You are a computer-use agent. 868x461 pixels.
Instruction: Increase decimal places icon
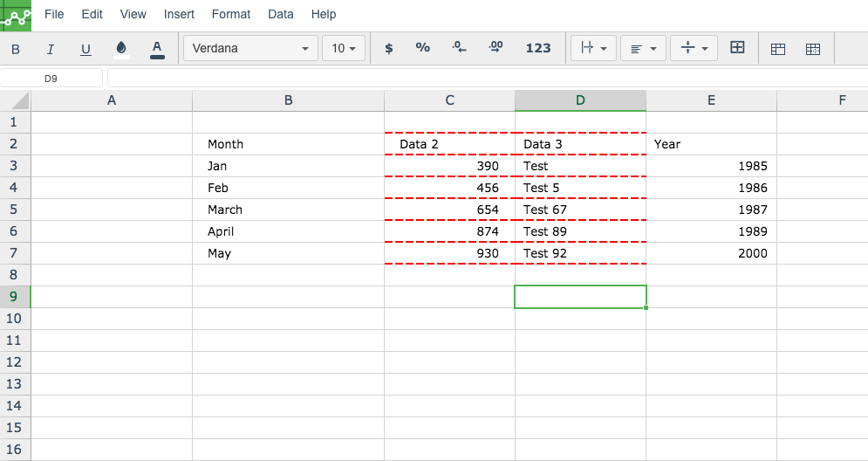point(496,48)
